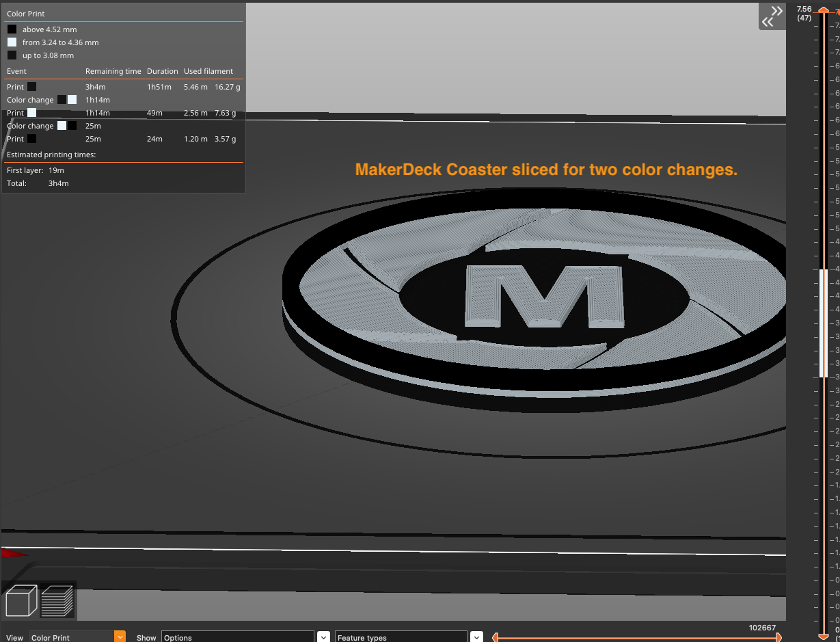Click the 'Estimated printing times:' heading
This screenshot has height=642, width=840.
coord(51,155)
